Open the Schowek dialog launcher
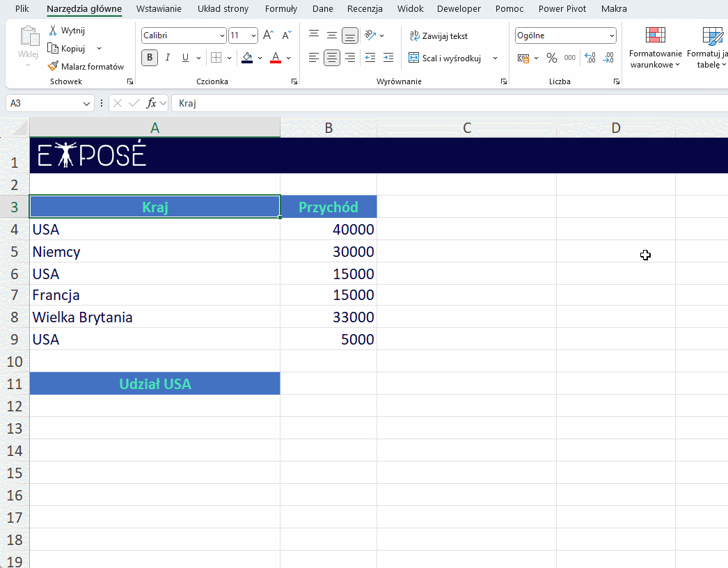Screen dimensions: 728x568 point(130,81)
